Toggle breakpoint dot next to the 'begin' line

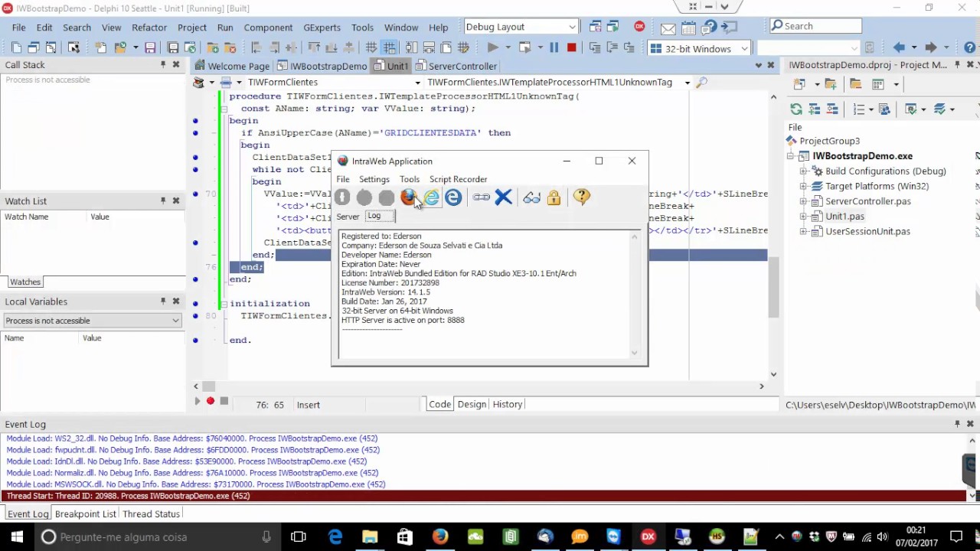[x=195, y=120]
